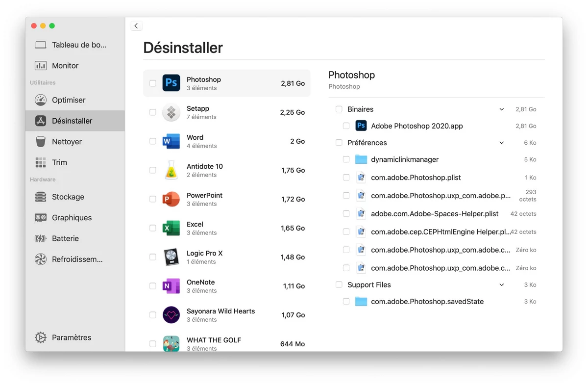Check the adobe.com.Adobe-Spaces-Helper.plist checkbox
588x385 pixels.
346,214
